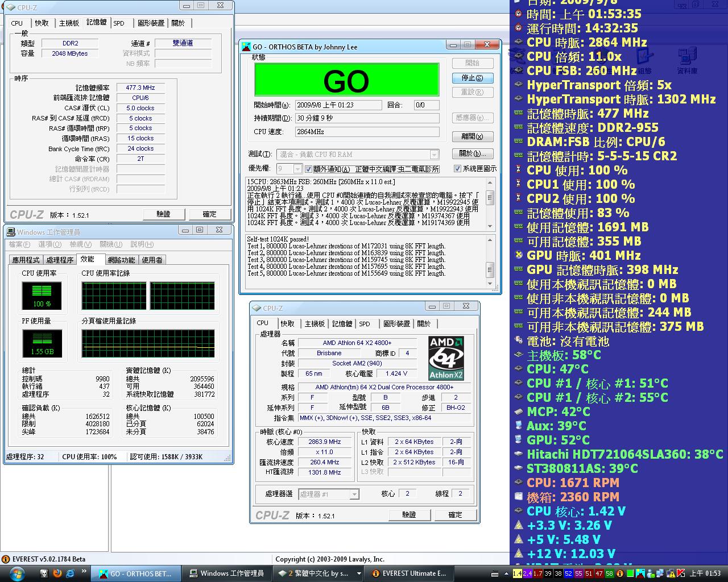Click the first quick launch icon beside Firefox
The image size is (728, 582).
pos(44,573)
